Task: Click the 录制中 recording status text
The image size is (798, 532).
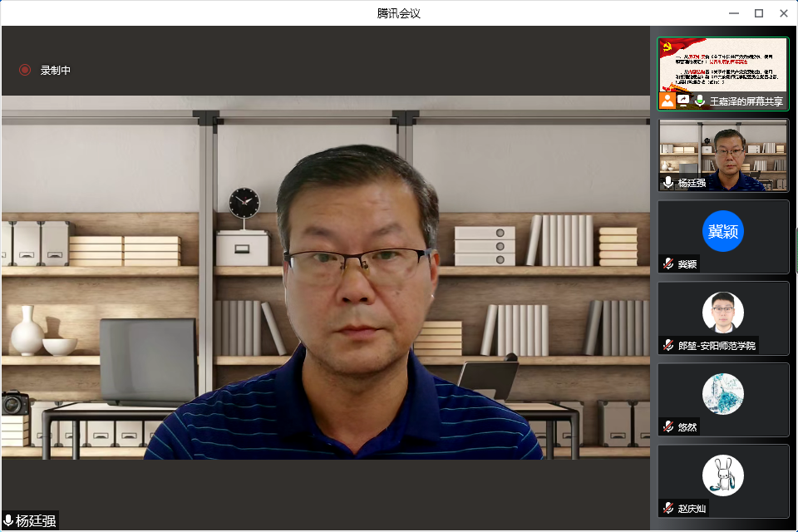Action: (56, 71)
